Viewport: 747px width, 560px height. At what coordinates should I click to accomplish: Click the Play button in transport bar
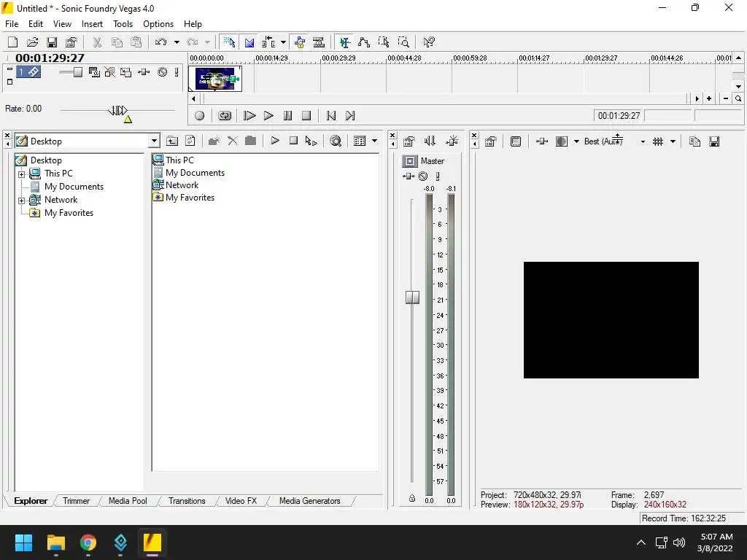click(268, 116)
